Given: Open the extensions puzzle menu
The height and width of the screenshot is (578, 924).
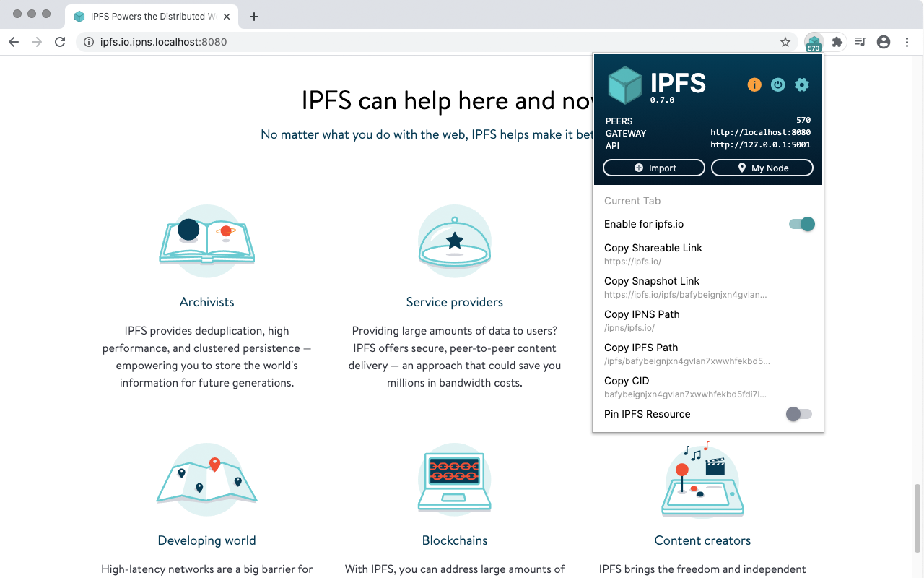Looking at the screenshot, I should (x=837, y=42).
